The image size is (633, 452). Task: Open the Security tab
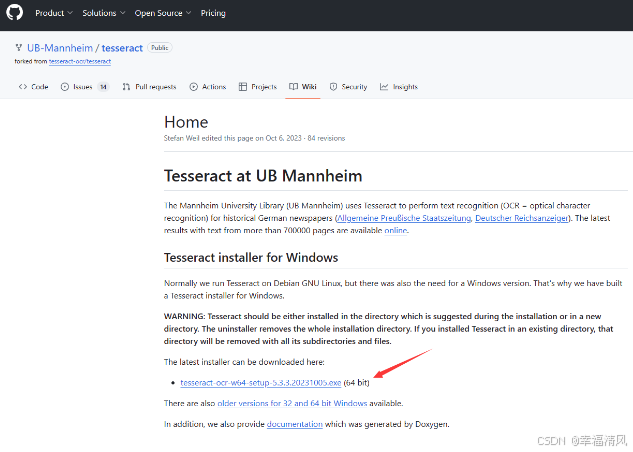pos(348,86)
